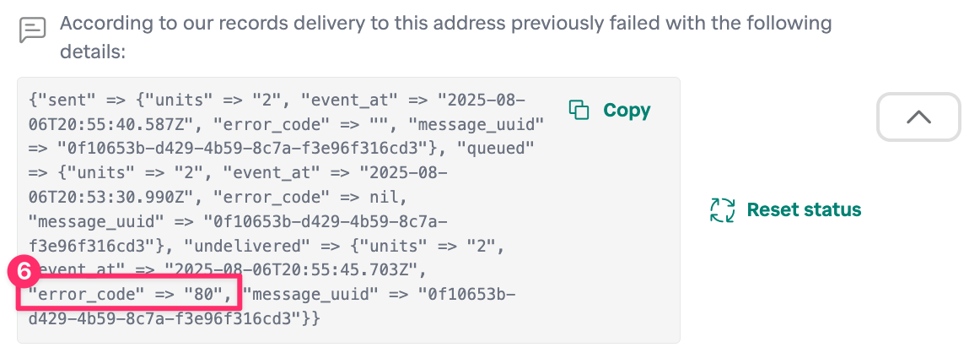980x353 pixels.
Task: Click "message_uuid" beside the highlighted box
Action: coord(307,295)
